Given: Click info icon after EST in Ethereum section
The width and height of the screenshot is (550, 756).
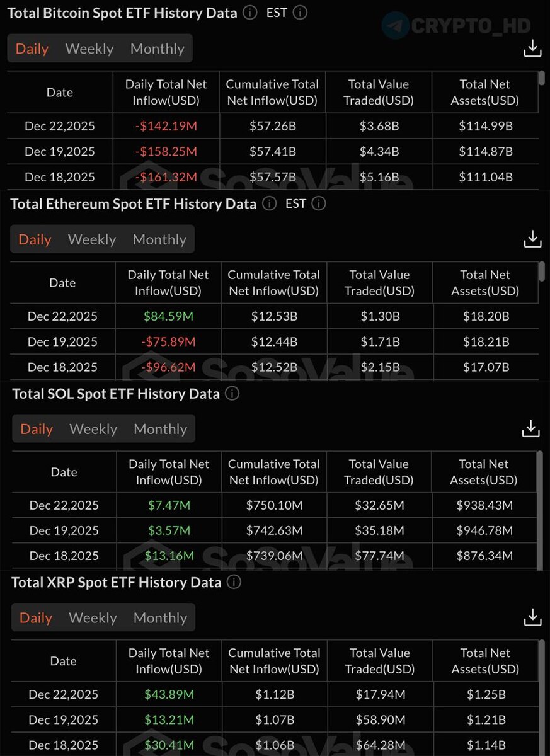Looking at the screenshot, I should pos(319,203).
